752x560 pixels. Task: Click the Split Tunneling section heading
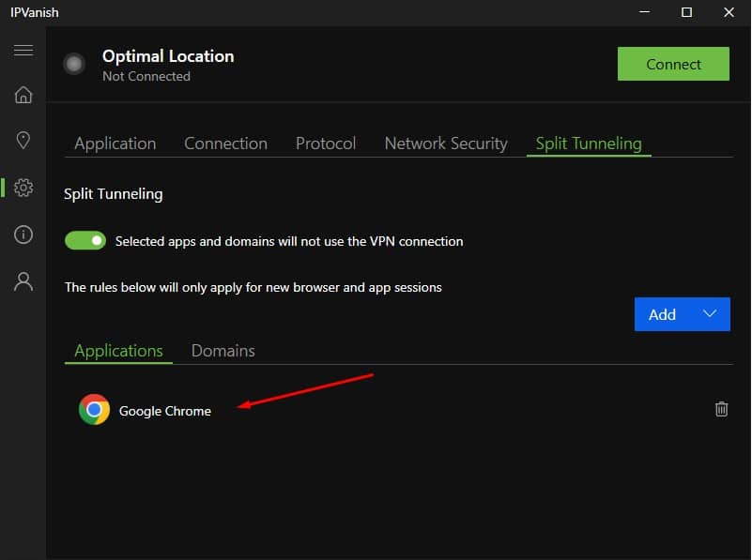pos(114,194)
